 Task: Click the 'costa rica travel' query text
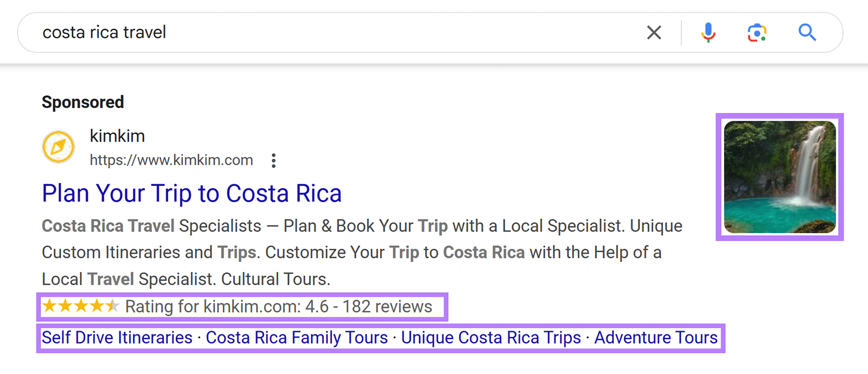pos(104,33)
